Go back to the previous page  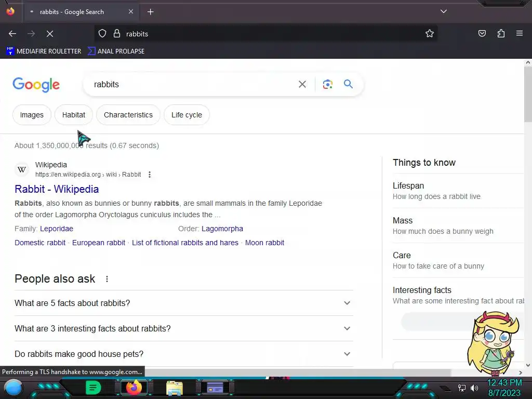coord(12,34)
